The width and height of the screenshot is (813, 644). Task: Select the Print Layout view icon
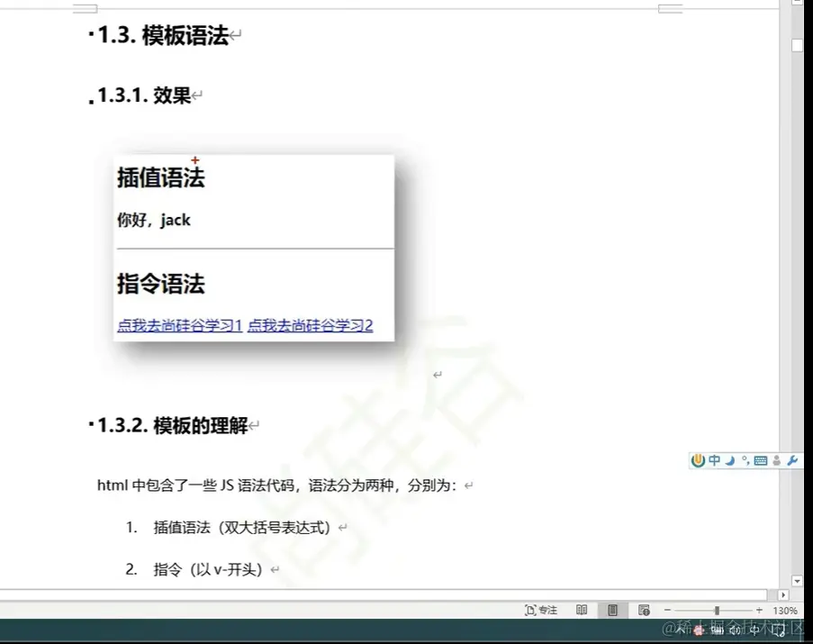point(612,610)
